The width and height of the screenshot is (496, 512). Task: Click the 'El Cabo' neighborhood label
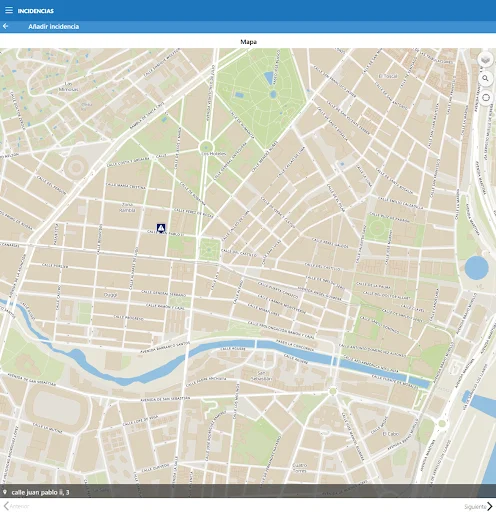click(391, 434)
